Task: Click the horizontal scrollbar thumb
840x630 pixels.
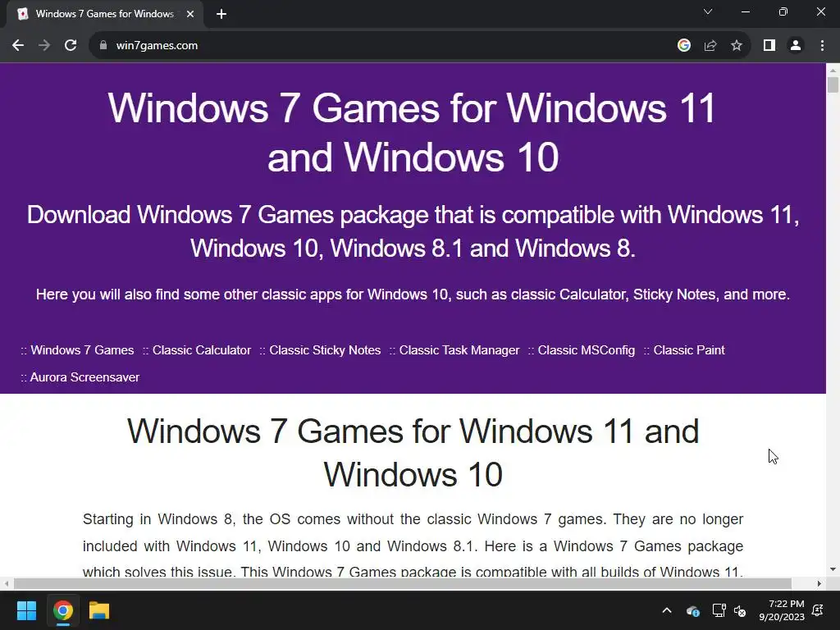Action: click(x=402, y=583)
